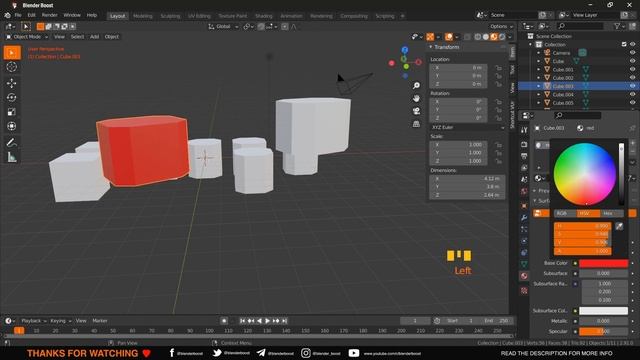The height and width of the screenshot is (360, 640).
Task: Click the red Base Color swatch
Action: 603,263
